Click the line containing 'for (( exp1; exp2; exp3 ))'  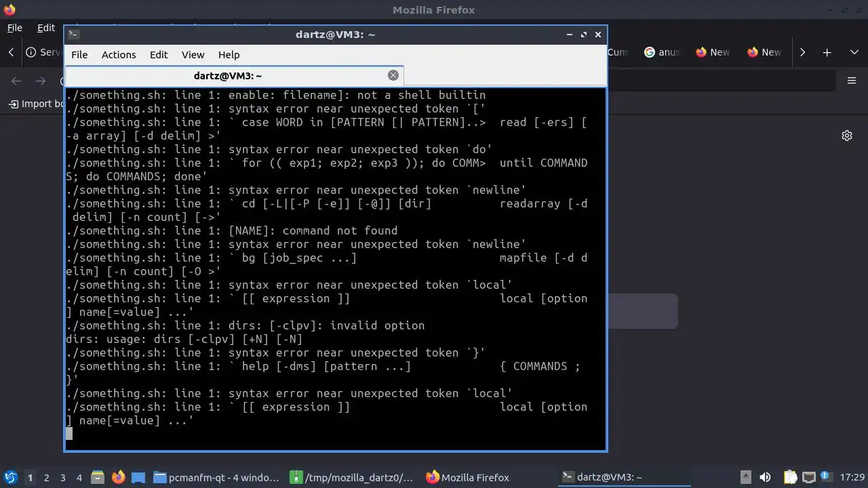[327, 163]
